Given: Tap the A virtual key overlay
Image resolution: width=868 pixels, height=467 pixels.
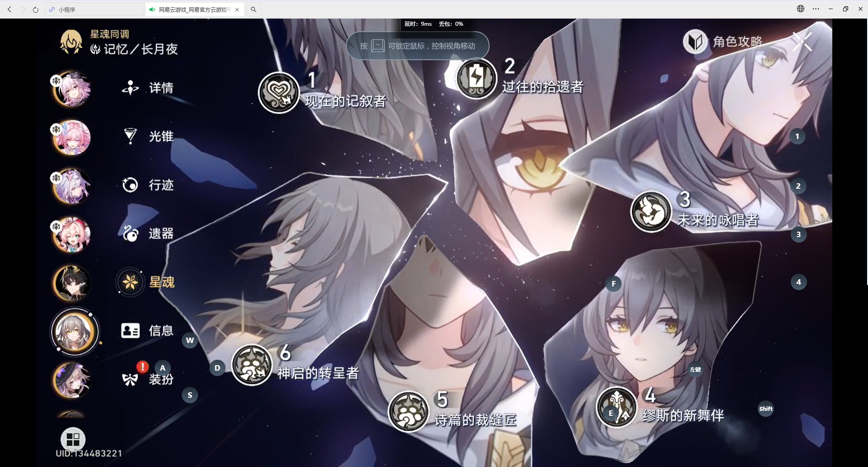Looking at the screenshot, I should pos(163,368).
